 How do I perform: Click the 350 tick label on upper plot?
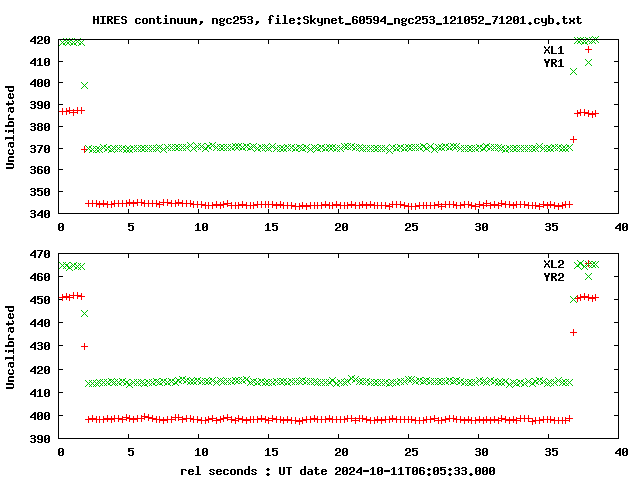click(x=40, y=192)
